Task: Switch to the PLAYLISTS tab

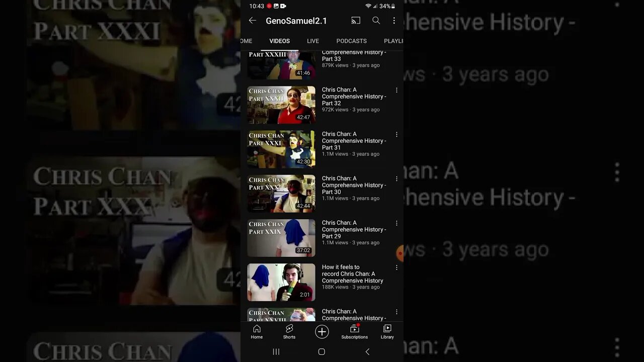Action: [393, 41]
